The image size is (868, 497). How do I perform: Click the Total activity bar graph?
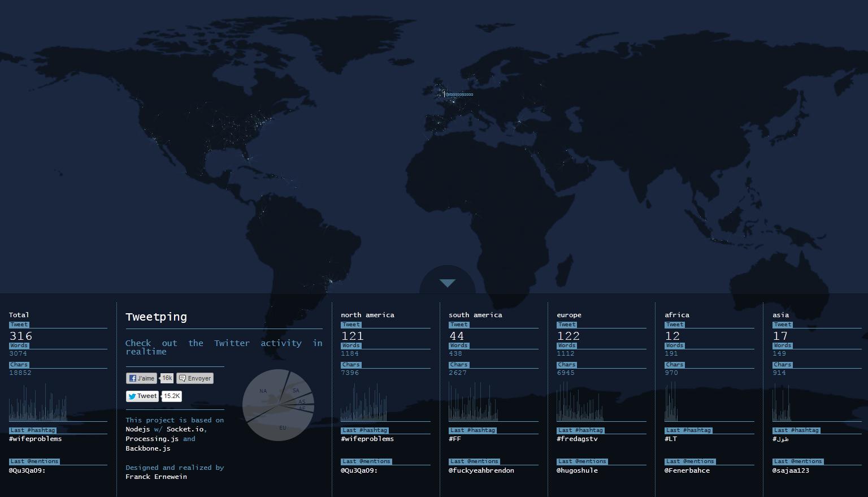click(38, 403)
